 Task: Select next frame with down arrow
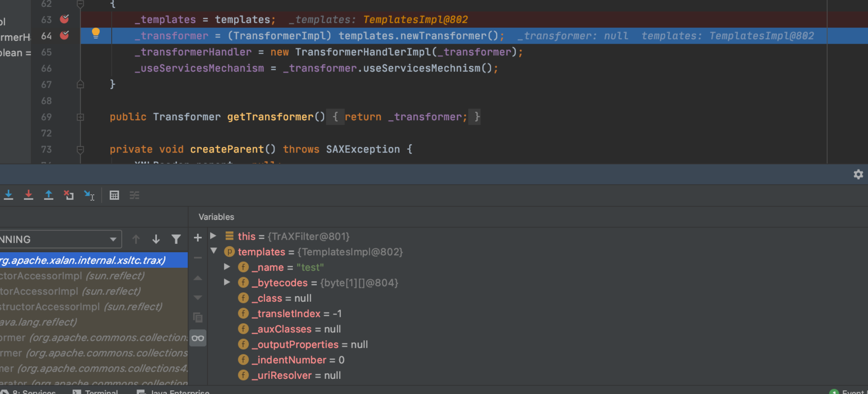coord(156,239)
